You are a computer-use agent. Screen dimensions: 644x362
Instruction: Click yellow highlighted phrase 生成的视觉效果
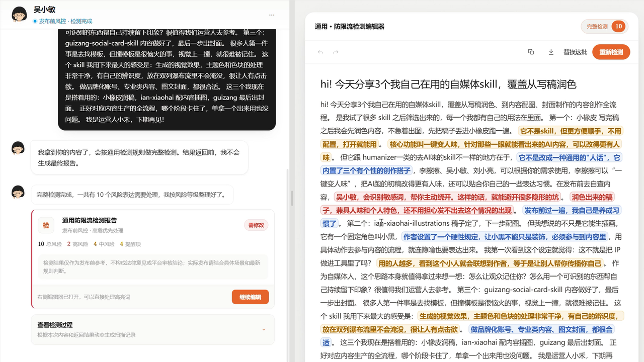pyautogui.click(x=443, y=316)
